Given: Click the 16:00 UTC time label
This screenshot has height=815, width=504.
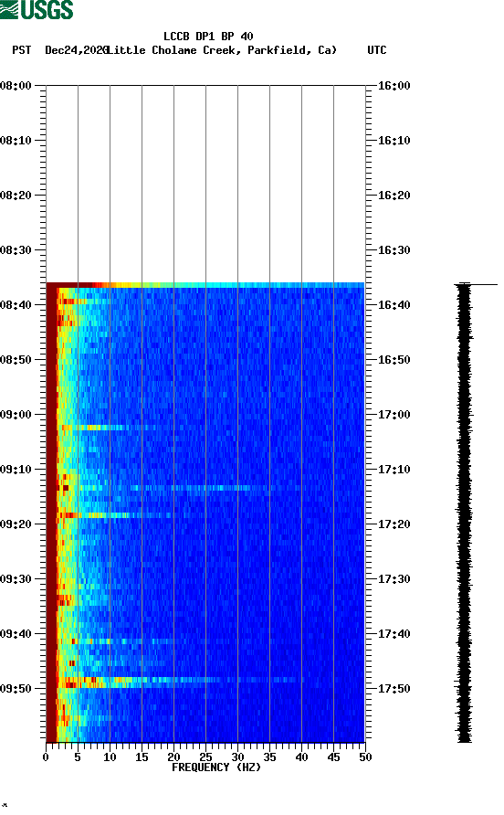Looking at the screenshot, I should [394, 86].
